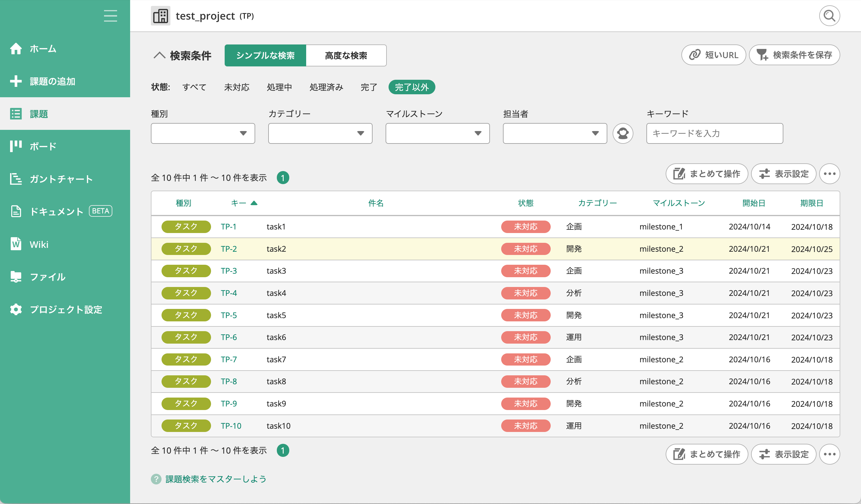Click the search magnifier icon
The height and width of the screenshot is (504, 861).
(829, 16)
